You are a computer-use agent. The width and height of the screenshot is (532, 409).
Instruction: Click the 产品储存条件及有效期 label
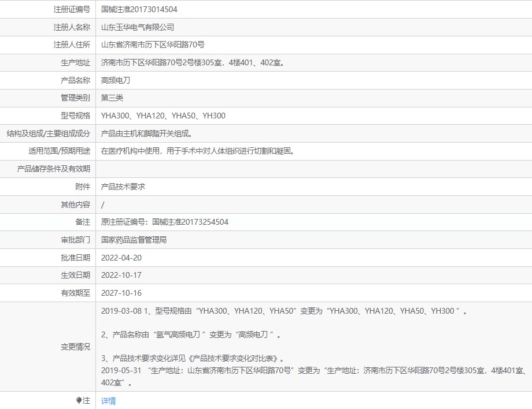point(54,169)
